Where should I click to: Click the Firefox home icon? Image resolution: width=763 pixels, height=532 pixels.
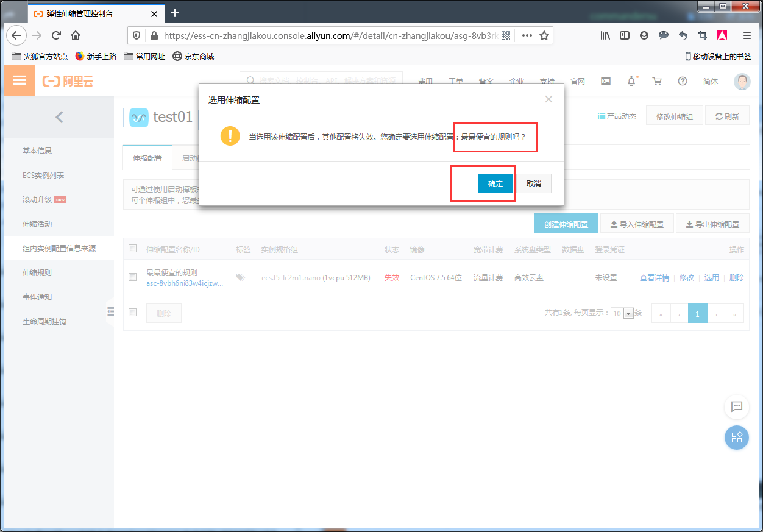[76, 35]
